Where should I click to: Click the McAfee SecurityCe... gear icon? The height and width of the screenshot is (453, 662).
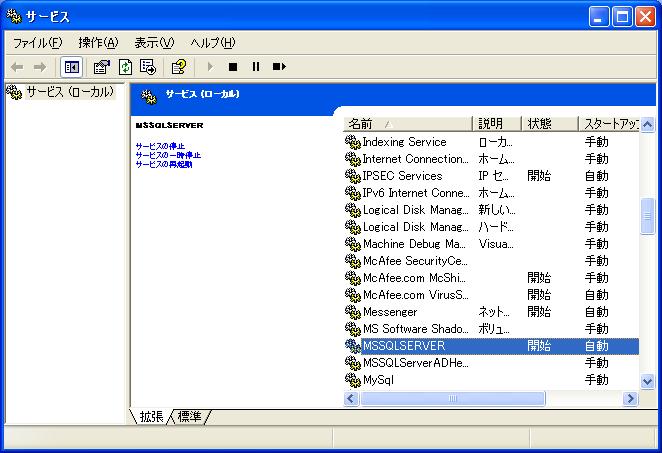(x=353, y=261)
